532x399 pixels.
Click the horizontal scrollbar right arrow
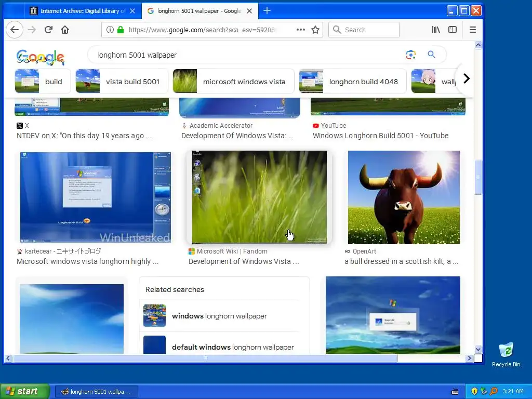pyautogui.click(x=469, y=358)
